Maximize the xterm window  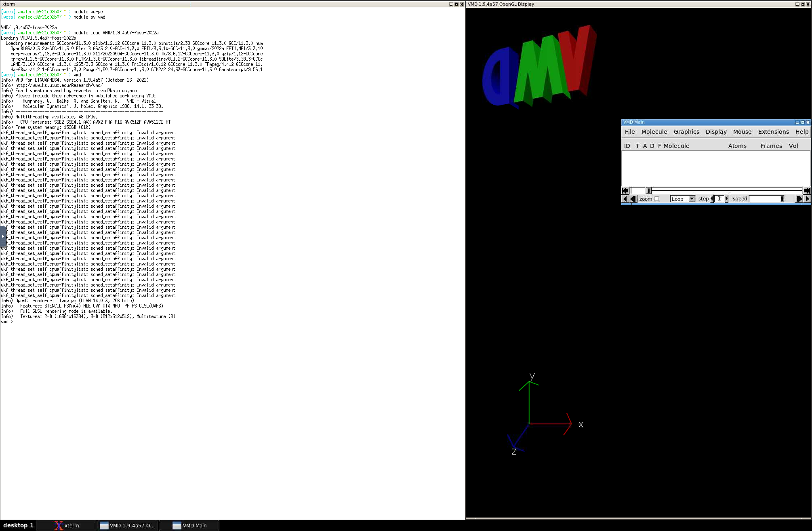pyautogui.click(x=456, y=4)
